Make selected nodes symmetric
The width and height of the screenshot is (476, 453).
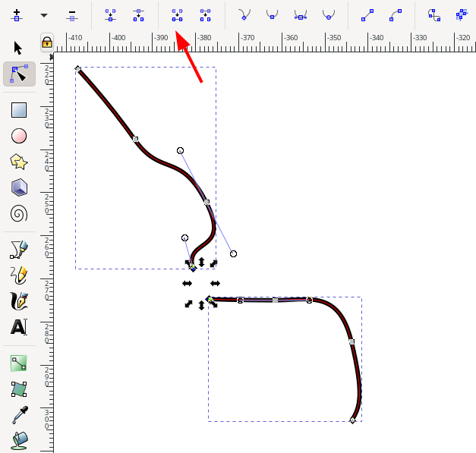click(300, 14)
